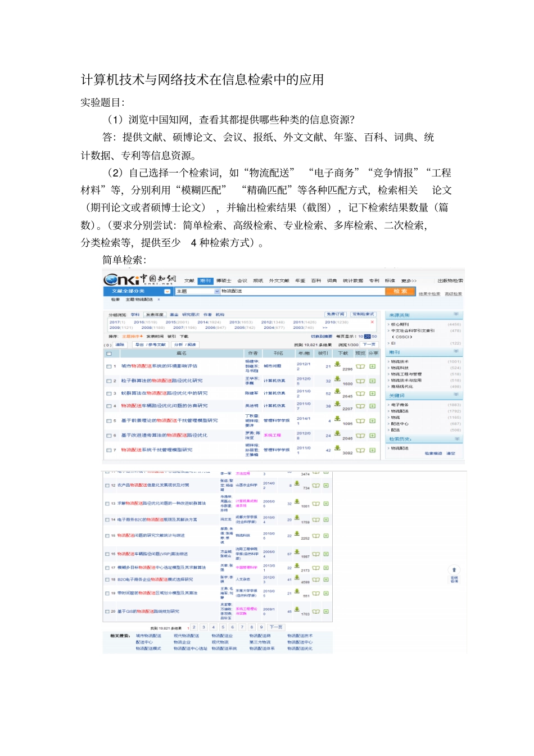Viewport: 534px width, 756px height.
Task: Open preview icon for article 4
Action: [x=360, y=406]
